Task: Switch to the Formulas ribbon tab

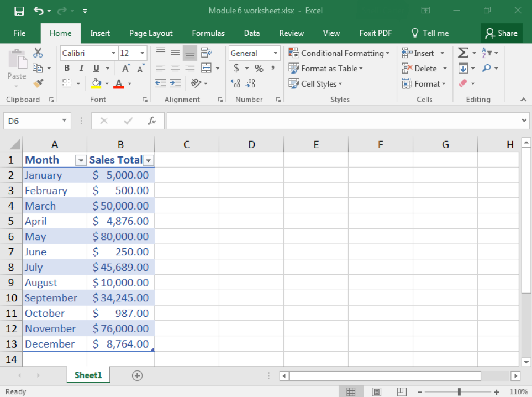Action: pos(208,33)
